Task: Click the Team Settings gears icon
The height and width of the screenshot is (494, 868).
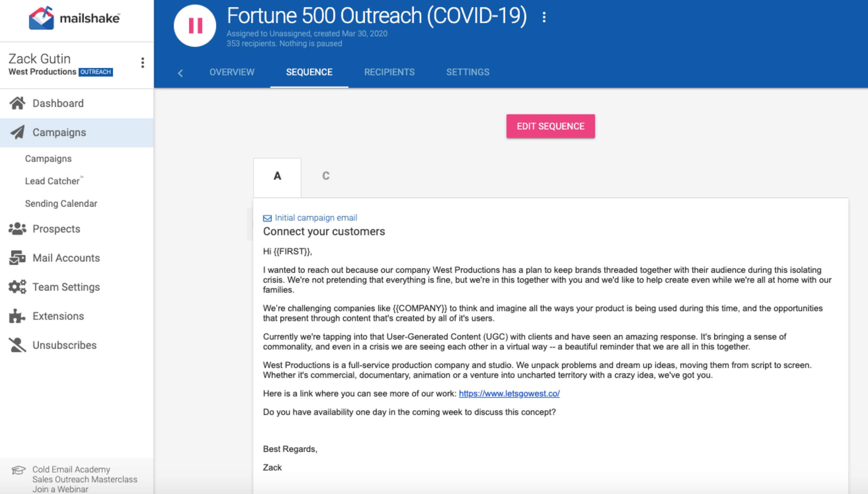Action: (x=17, y=287)
